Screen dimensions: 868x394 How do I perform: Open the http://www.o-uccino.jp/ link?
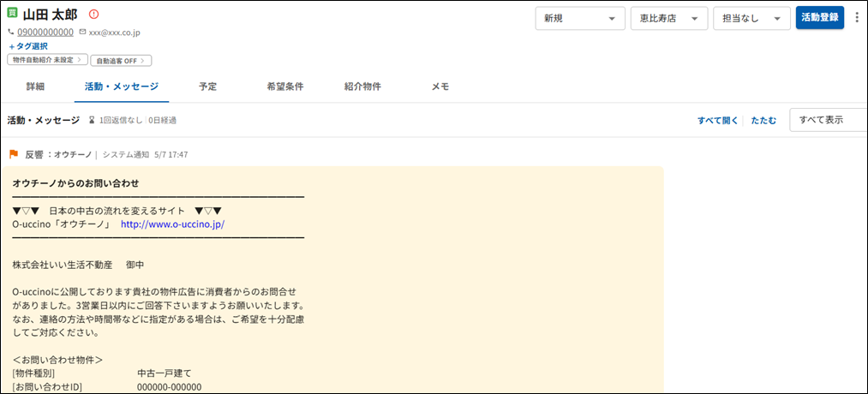pos(173,224)
